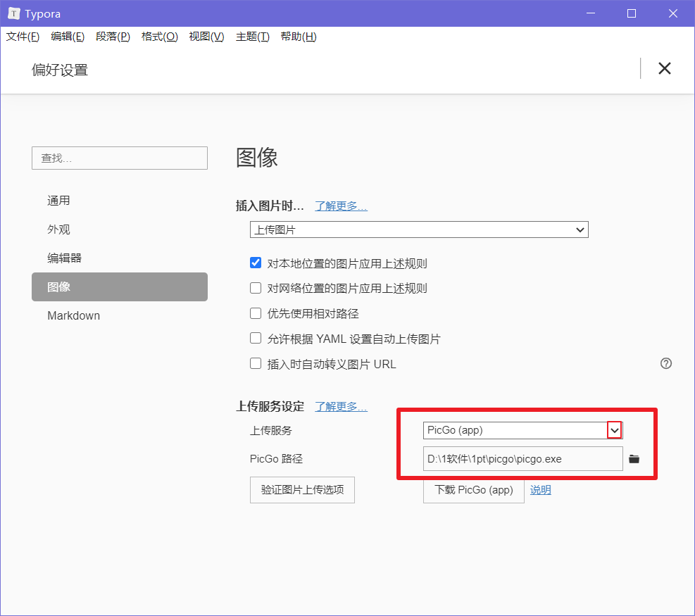The height and width of the screenshot is (616, 695).
Task: Click 验证图片上传选项 button
Action: tap(302, 490)
